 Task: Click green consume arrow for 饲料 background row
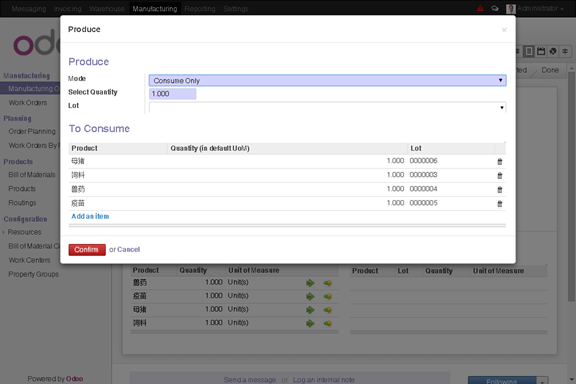(x=310, y=323)
